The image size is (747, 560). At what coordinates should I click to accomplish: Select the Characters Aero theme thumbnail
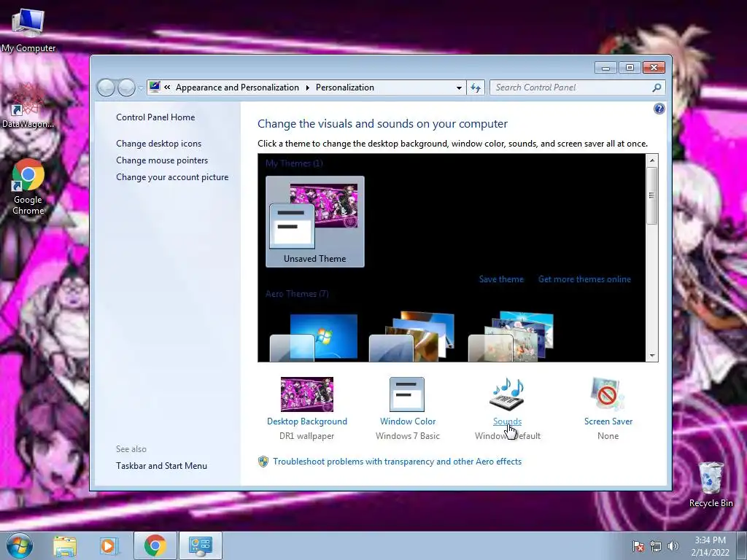point(511,337)
